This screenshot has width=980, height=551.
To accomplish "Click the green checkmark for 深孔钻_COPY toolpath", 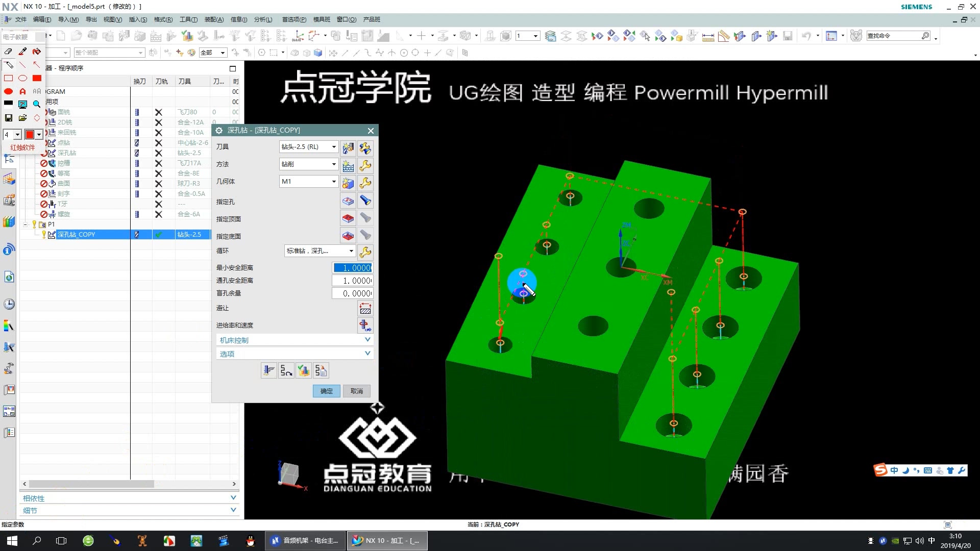I will [x=159, y=234].
